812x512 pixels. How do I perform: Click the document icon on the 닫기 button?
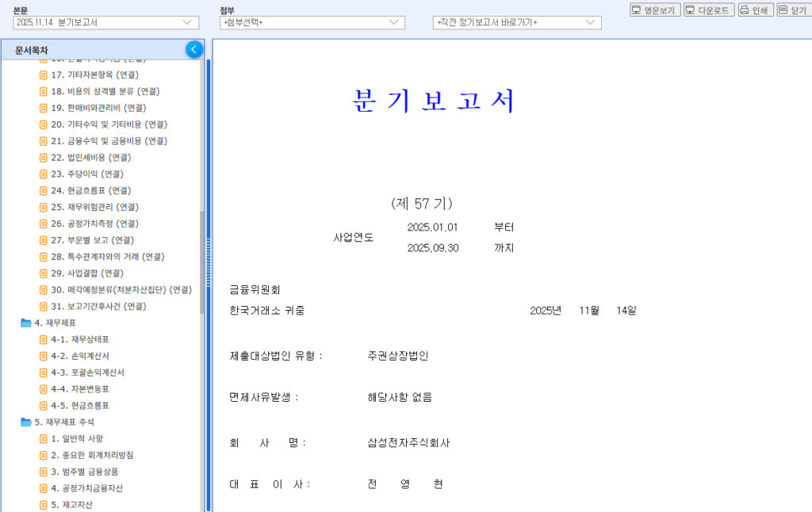point(783,10)
